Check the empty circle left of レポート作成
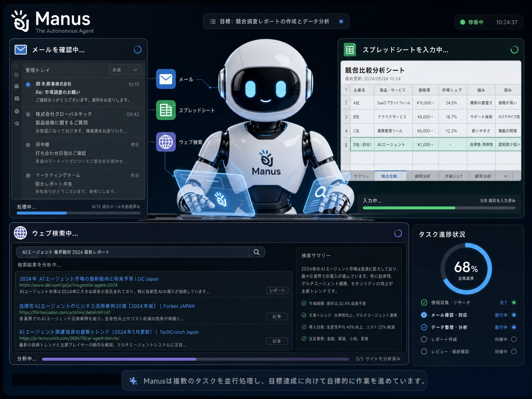Image resolution: width=532 pixels, height=399 pixels. [424, 339]
